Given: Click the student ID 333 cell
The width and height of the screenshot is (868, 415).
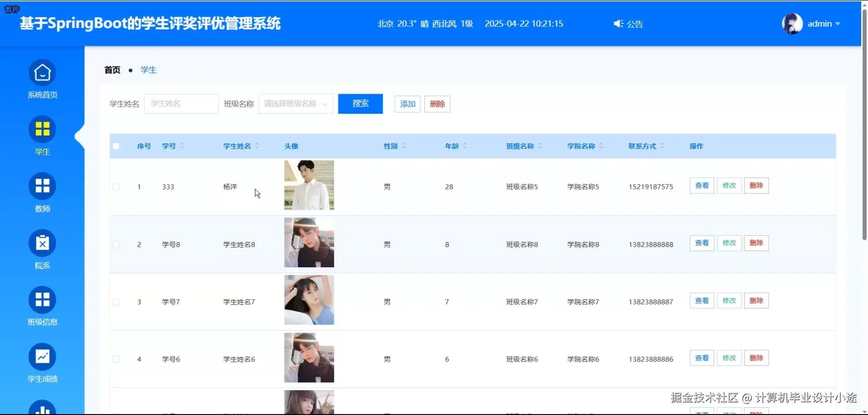Looking at the screenshot, I should pos(168,187).
